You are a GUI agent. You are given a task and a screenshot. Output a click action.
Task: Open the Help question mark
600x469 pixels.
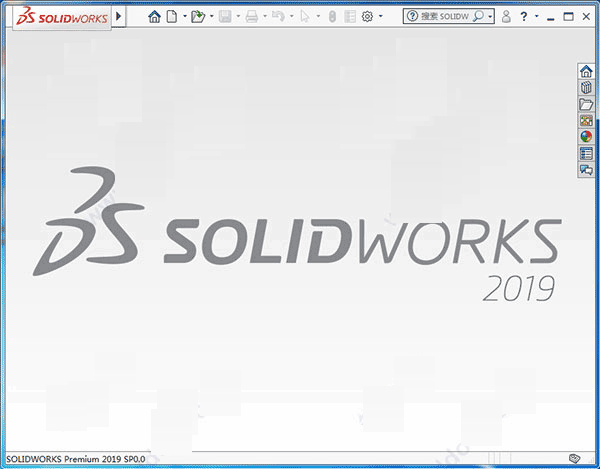pyautogui.click(x=524, y=16)
